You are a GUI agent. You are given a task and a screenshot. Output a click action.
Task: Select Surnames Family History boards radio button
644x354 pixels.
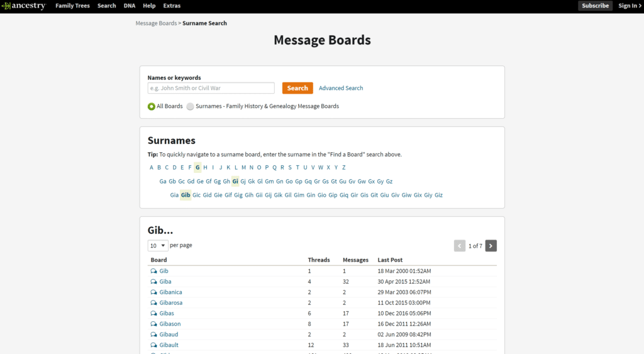coord(190,106)
